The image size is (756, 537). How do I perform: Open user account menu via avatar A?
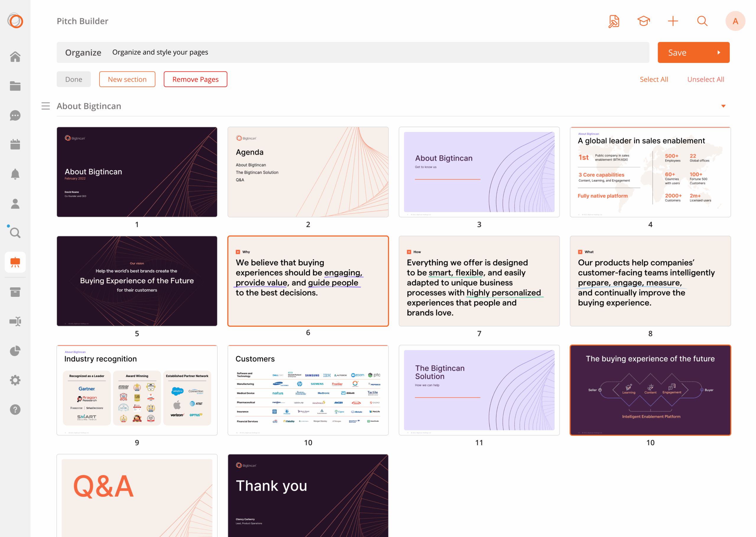point(735,21)
